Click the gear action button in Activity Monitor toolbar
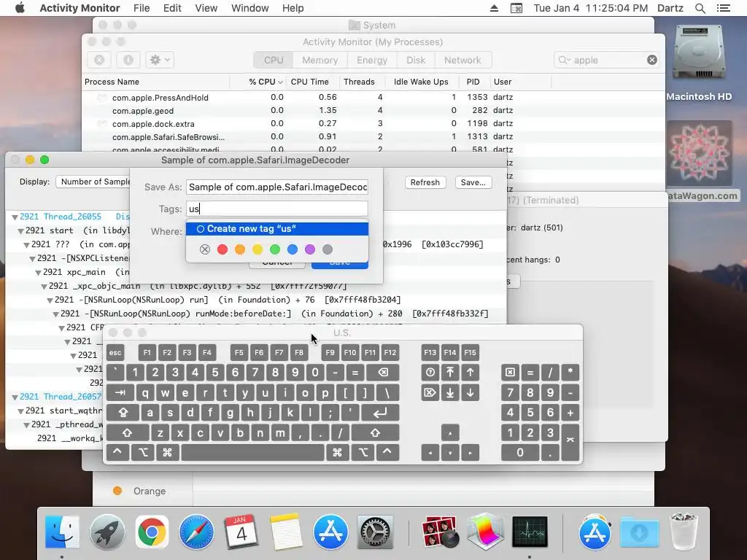 160,60
